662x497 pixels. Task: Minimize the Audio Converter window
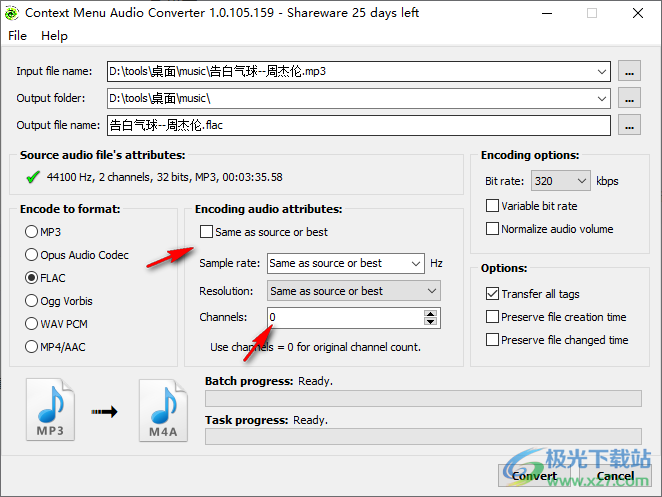click(x=547, y=13)
